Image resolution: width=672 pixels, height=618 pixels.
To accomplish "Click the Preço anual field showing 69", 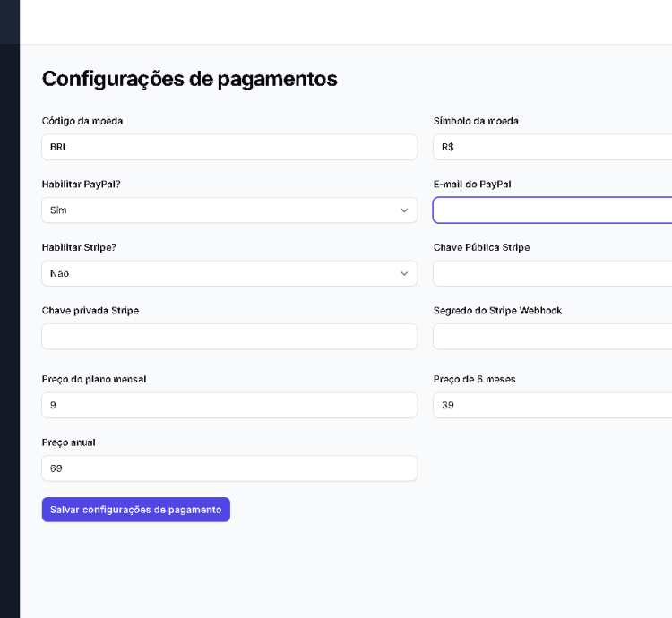I will coord(228,468).
